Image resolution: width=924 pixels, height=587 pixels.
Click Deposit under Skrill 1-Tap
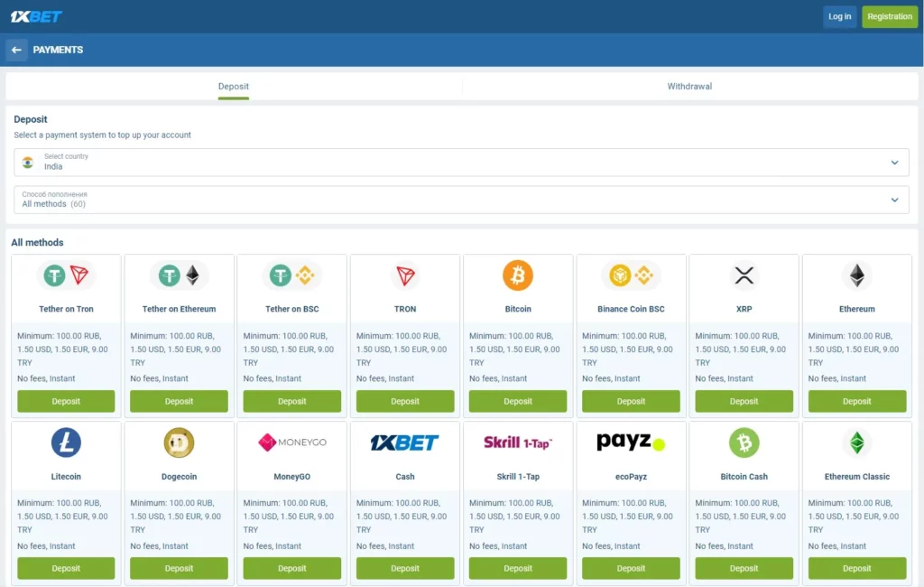pos(517,568)
